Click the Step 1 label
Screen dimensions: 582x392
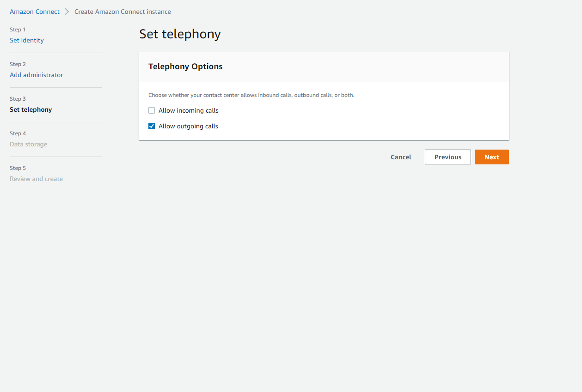point(18,29)
